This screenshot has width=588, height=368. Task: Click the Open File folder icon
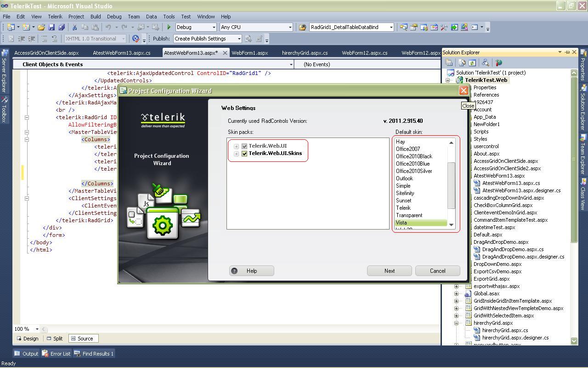[x=41, y=27]
